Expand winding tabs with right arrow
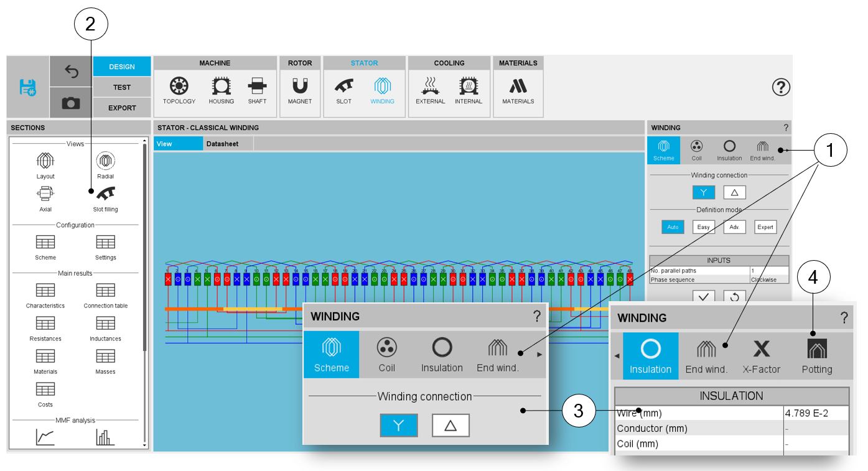 point(787,150)
